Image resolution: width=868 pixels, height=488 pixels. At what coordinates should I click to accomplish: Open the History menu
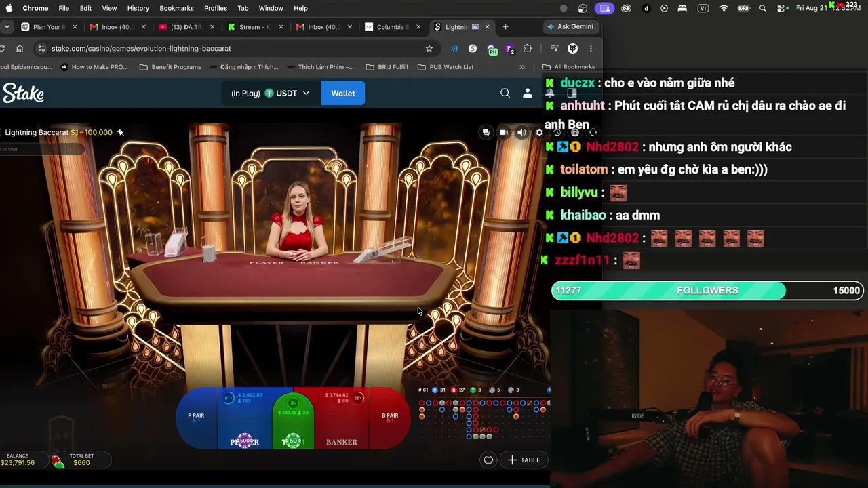[x=138, y=8]
